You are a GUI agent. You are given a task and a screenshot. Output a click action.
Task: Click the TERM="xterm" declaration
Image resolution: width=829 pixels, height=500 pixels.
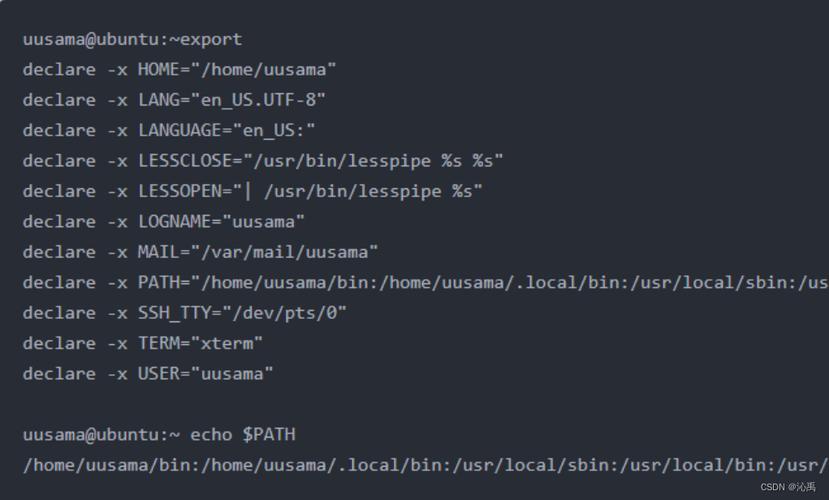pyautogui.click(x=143, y=344)
